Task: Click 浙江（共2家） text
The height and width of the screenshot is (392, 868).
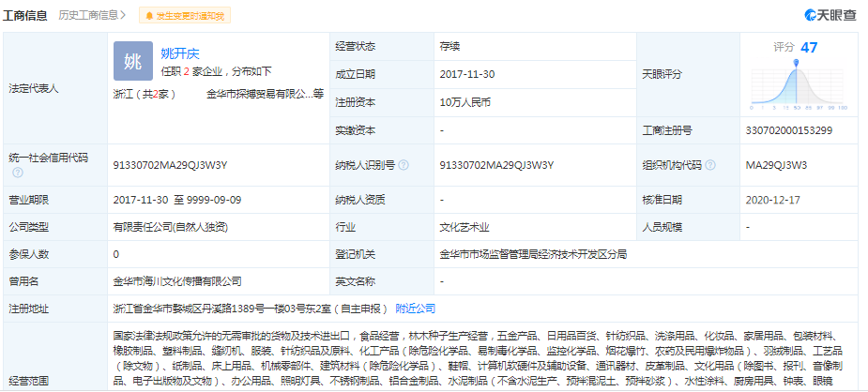Action: click(145, 94)
